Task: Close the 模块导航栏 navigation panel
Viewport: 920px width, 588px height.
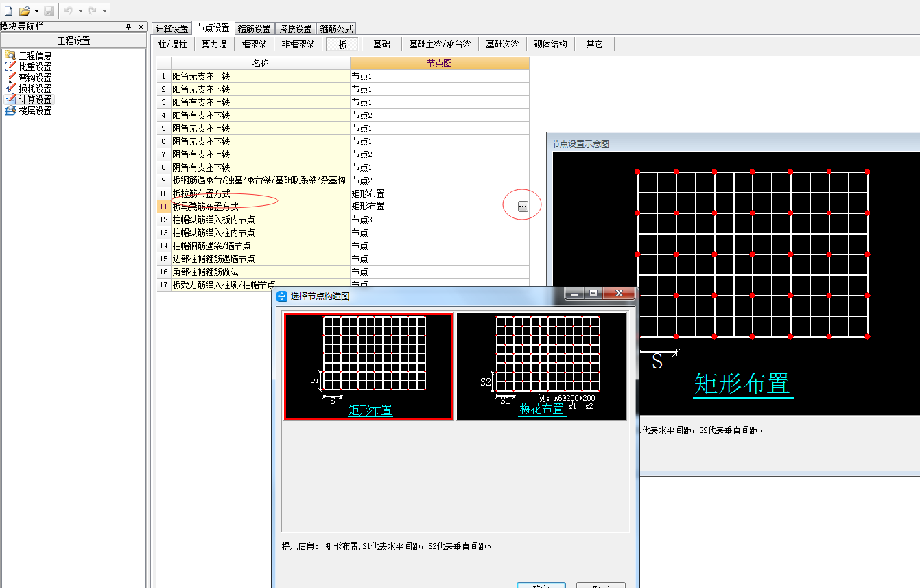Action: (141, 27)
